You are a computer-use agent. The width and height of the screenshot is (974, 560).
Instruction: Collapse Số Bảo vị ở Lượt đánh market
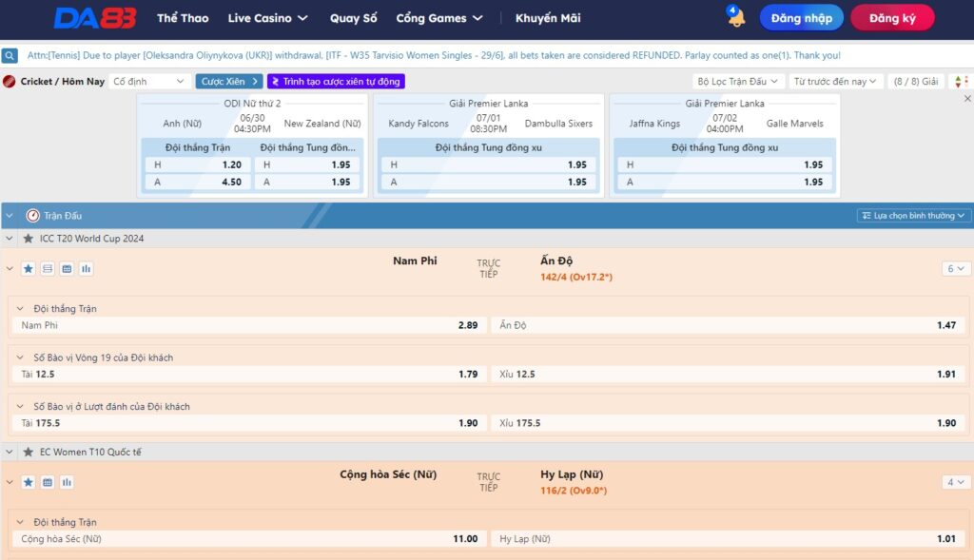point(20,407)
